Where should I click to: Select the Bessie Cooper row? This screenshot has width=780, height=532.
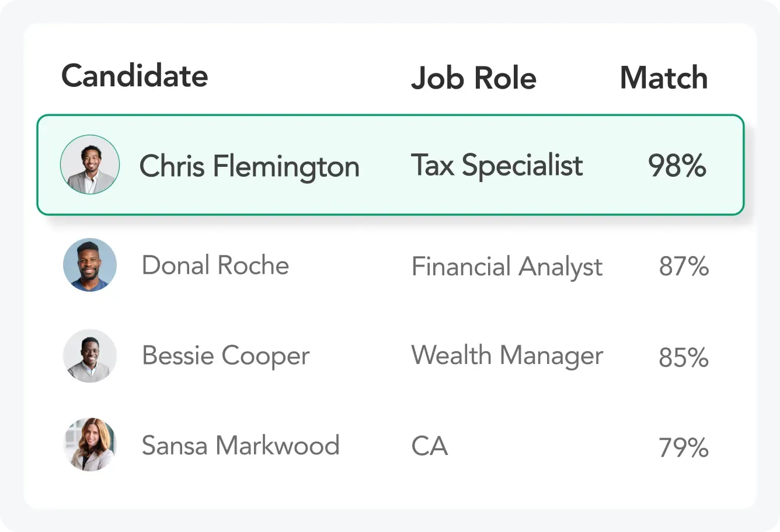[x=390, y=355]
